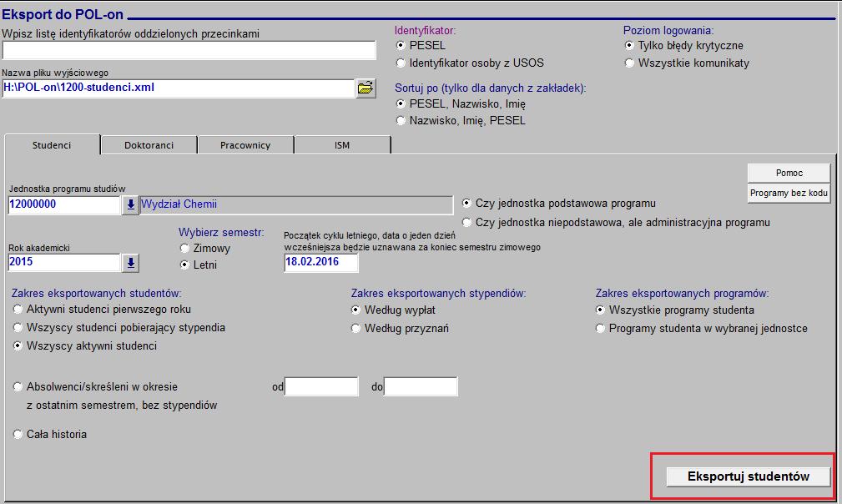842x504 pixels.
Task: Click the summer cycle start date field
Action: (x=321, y=263)
